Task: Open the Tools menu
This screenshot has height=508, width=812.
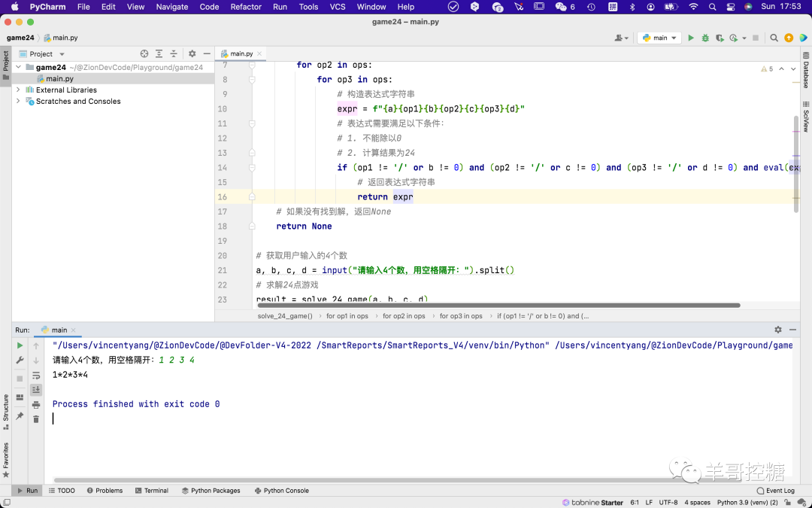Action: [x=308, y=7]
